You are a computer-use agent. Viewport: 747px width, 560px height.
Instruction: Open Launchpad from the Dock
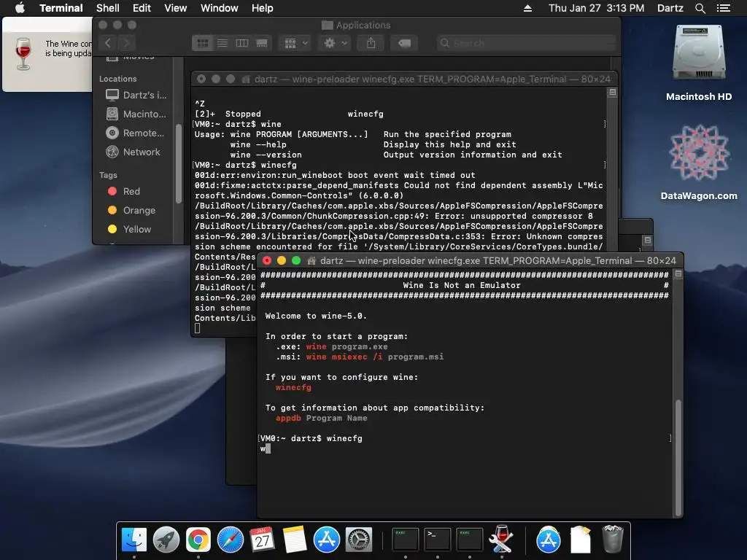coord(166,540)
